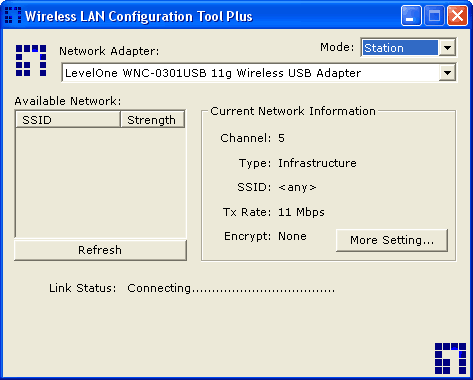This screenshot has height=380, width=473.
Task: Click the Mode label
Action: pyautogui.click(x=337, y=47)
